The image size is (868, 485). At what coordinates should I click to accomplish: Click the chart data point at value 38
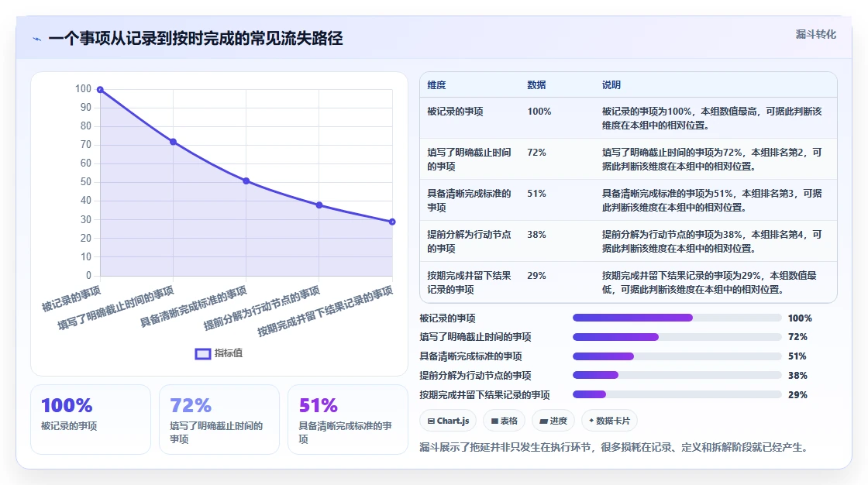pos(319,205)
